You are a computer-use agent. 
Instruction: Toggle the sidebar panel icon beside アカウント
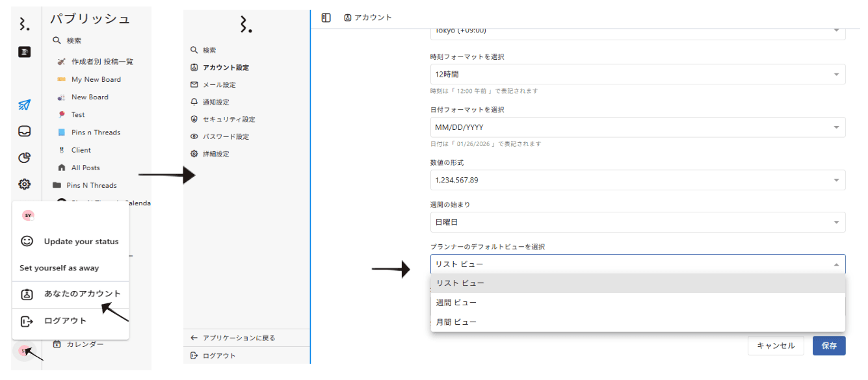tap(326, 18)
